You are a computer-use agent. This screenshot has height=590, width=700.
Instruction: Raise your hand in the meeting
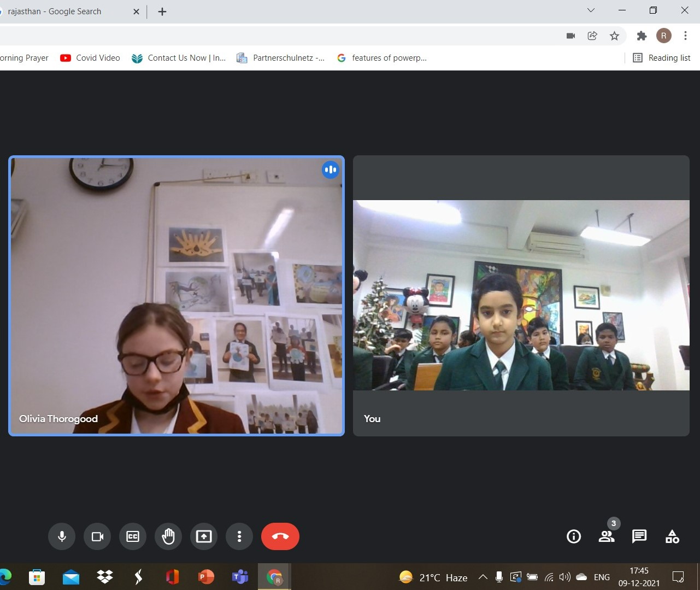(x=168, y=536)
